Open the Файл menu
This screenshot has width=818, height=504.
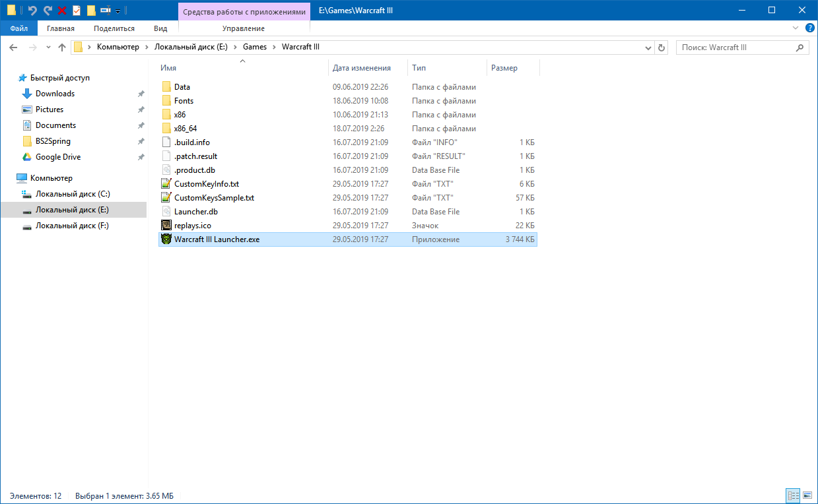19,28
